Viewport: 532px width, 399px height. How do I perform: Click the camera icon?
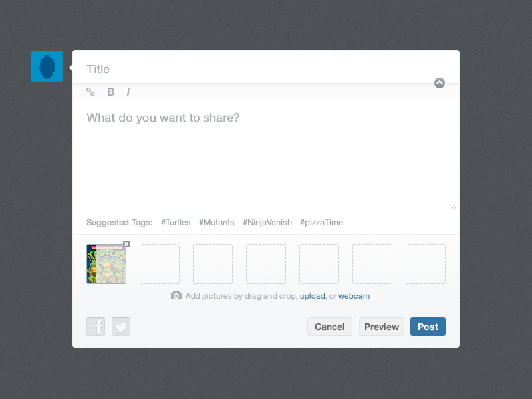point(176,295)
